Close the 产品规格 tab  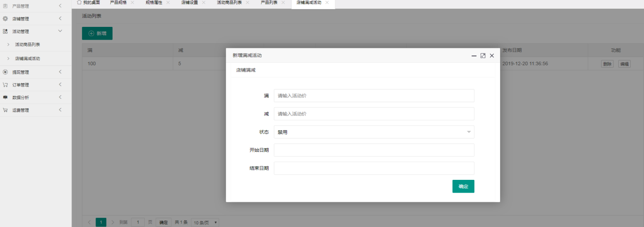pos(132,2)
